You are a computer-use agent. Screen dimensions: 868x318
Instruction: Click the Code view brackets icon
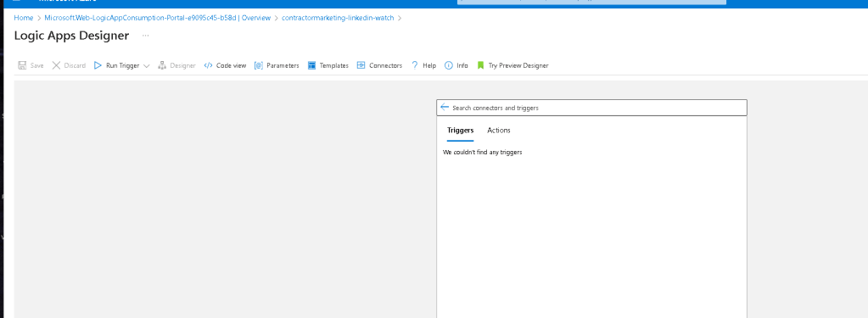[208, 65]
